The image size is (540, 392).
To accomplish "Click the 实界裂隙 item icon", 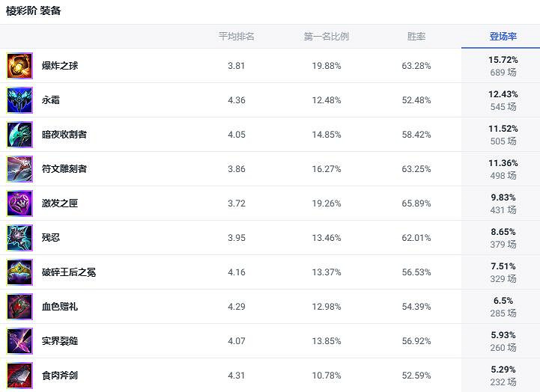I will click(19, 341).
